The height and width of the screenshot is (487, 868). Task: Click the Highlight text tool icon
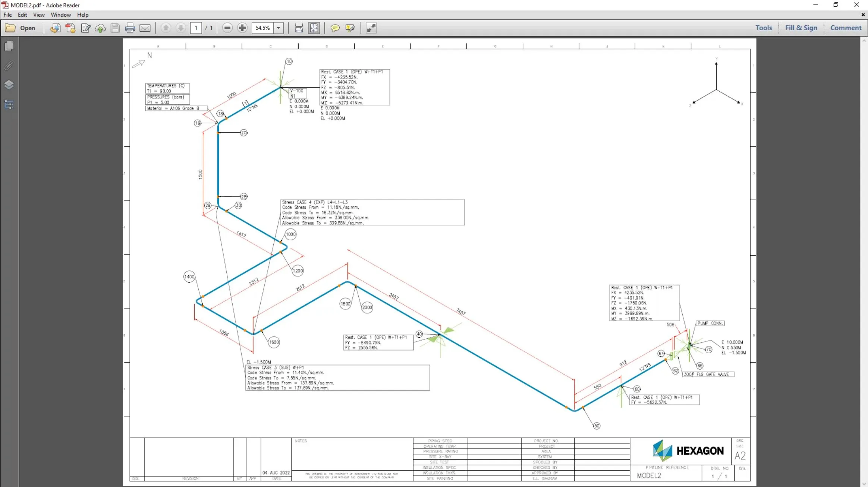[x=350, y=28]
